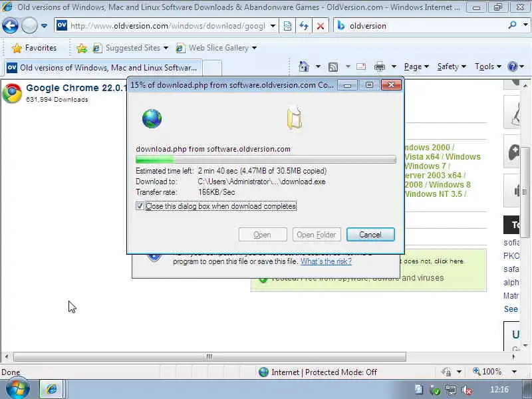Click the Help question mark icon
The height and width of the screenshot is (399, 532).
[512, 66]
